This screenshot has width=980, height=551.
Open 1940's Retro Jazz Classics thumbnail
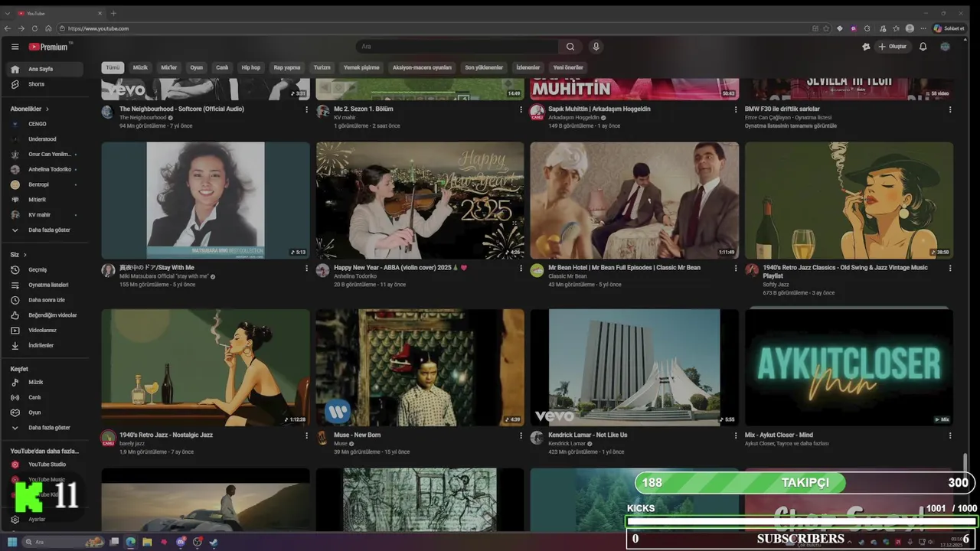[x=849, y=200]
